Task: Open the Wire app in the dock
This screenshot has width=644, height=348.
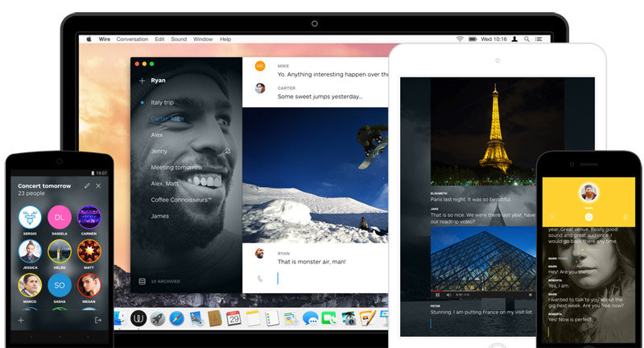Action: pyautogui.click(x=138, y=318)
